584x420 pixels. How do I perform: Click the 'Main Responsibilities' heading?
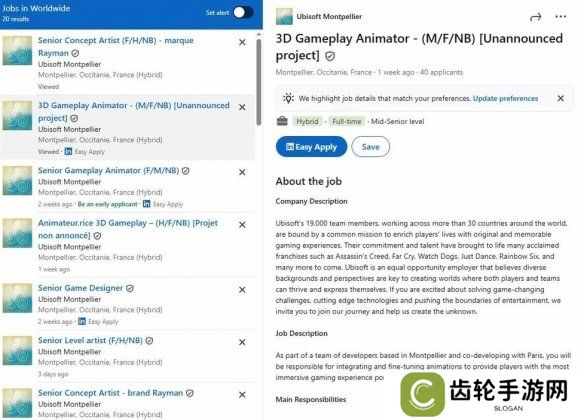coord(311,400)
